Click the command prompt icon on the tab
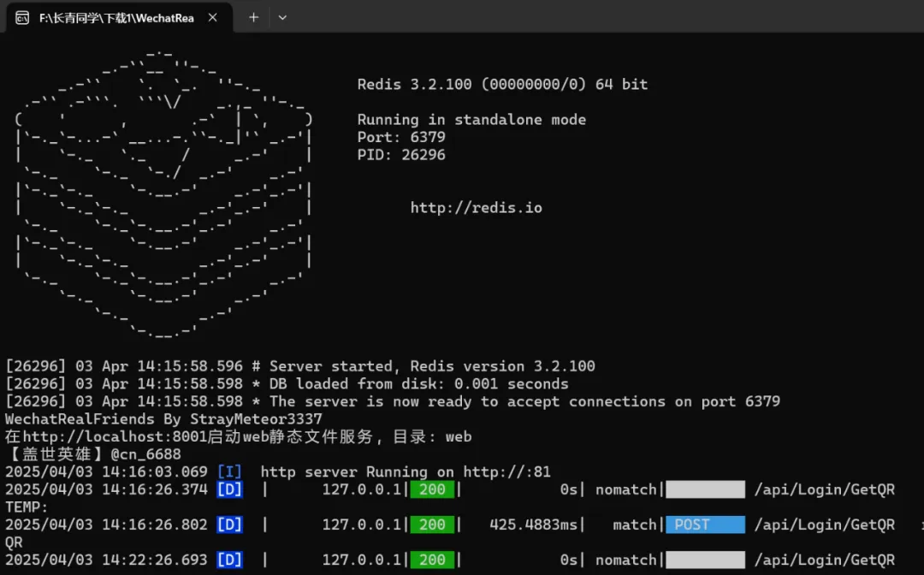The image size is (924, 575). pos(22,17)
